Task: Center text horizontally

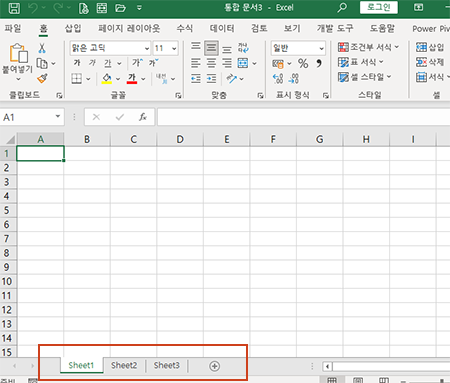Action: pos(211,63)
